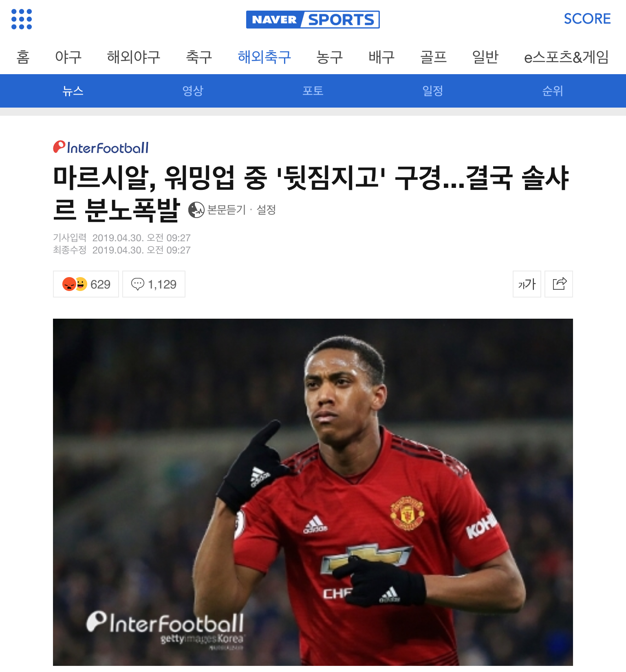Click the emoji reactions button showing 629
The width and height of the screenshot is (626, 672).
pos(86,284)
